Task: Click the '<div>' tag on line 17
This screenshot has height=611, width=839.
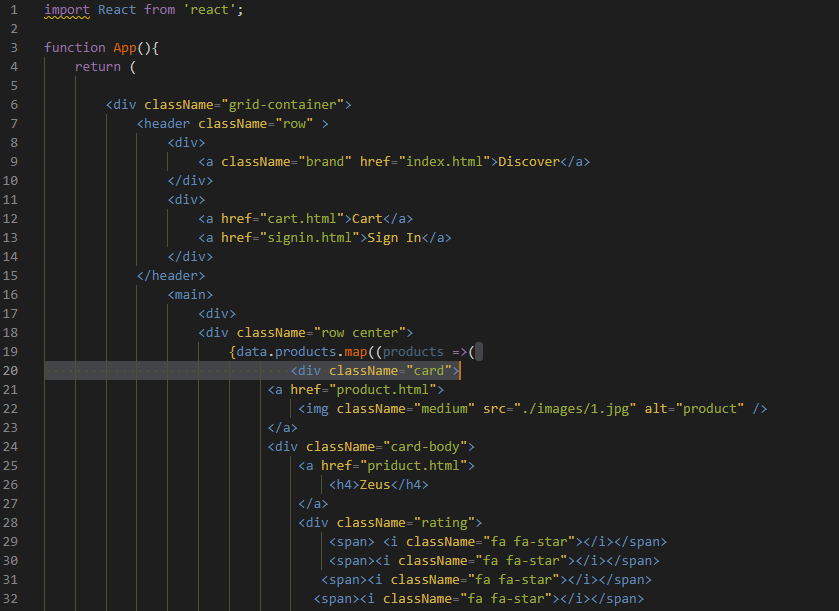Action: pyautogui.click(x=217, y=314)
